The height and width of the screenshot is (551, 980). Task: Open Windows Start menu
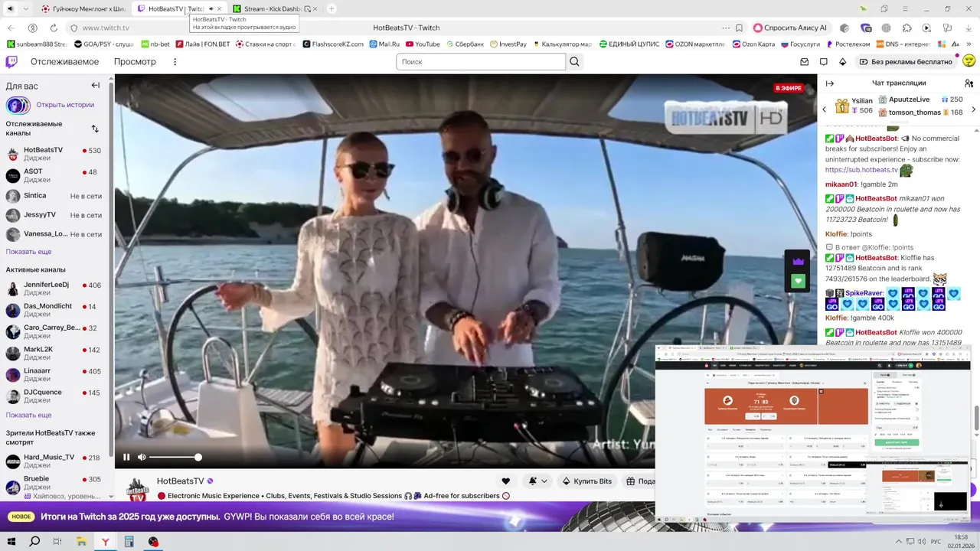point(12,541)
